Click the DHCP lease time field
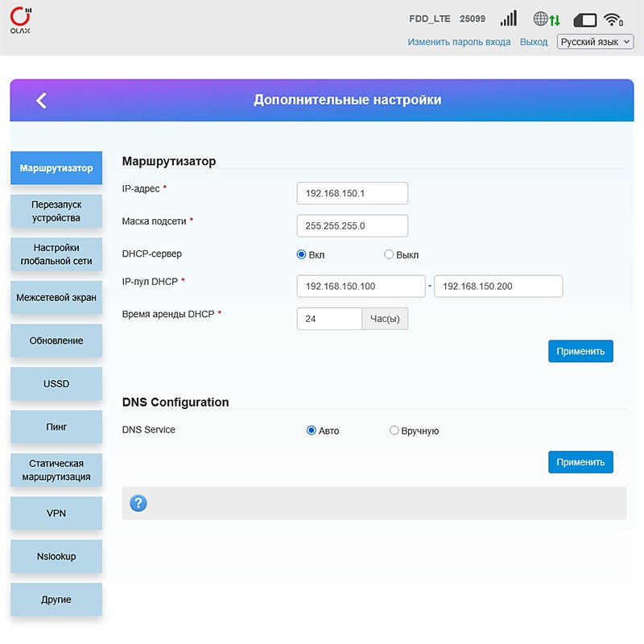Image resolution: width=644 pixels, height=644 pixels. tap(329, 319)
